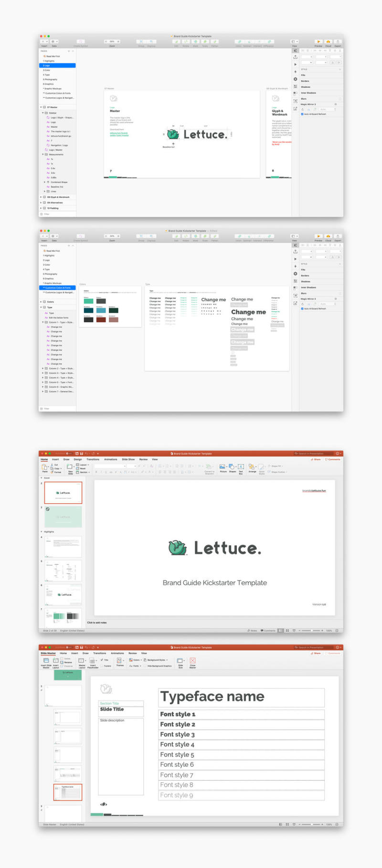Open the Colors dropdown in Slide Master
382x868 pixels.
coord(136,660)
